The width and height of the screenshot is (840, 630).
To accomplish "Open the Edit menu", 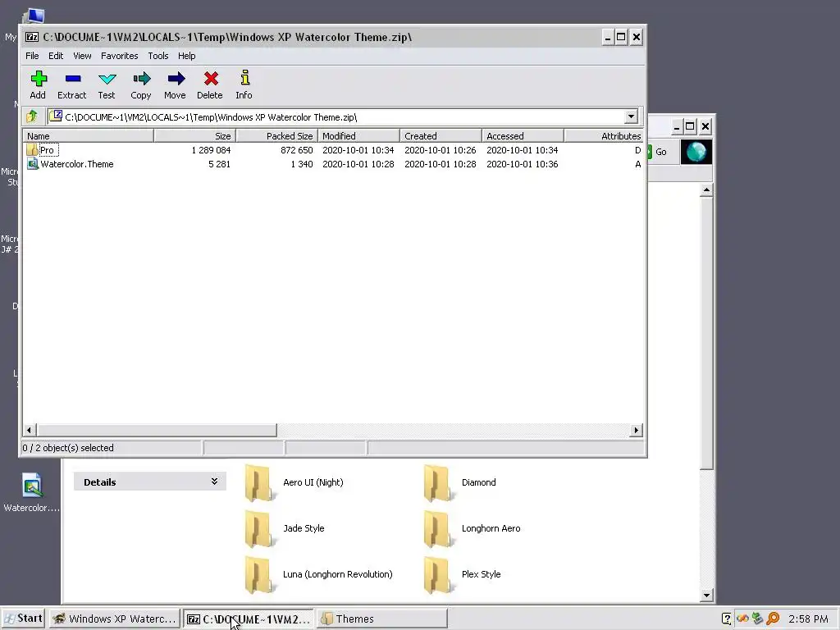I will pyautogui.click(x=56, y=56).
